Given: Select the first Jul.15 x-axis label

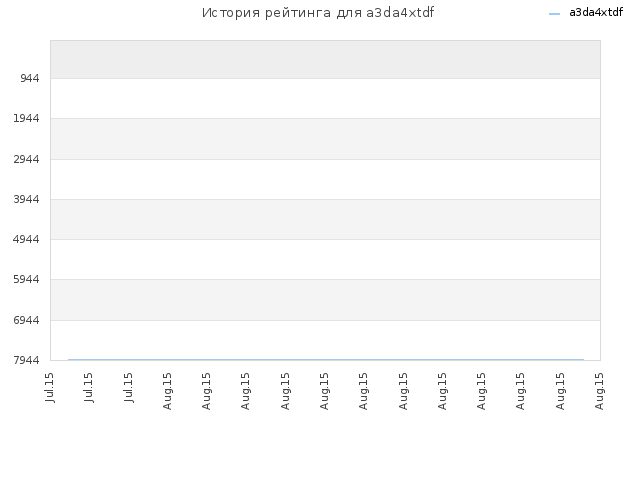Looking at the screenshot, I should click(50, 387).
